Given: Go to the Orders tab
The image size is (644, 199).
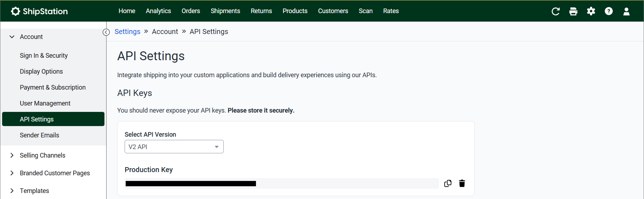Looking at the screenshot, I should pyautogui.click(x=190, y=11).
